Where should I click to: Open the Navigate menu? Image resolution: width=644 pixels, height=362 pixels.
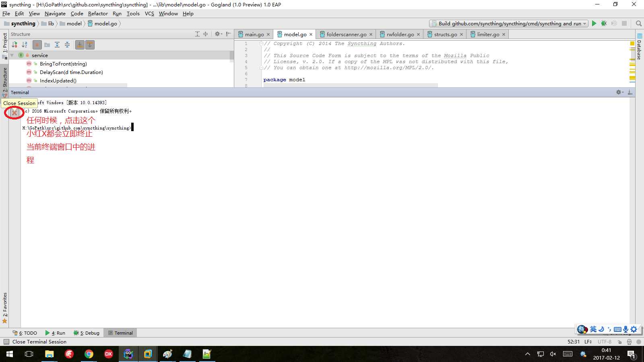click(x=55, y=13)
